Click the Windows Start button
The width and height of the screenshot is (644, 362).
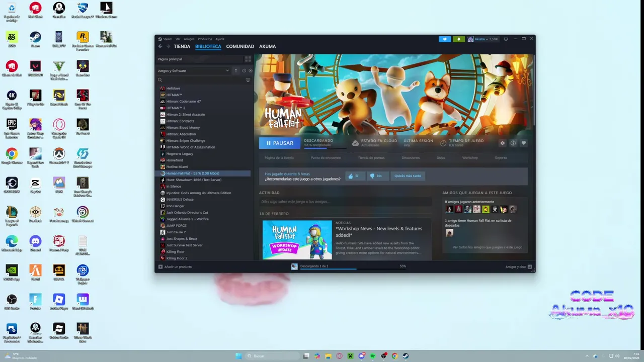[238, 356]
